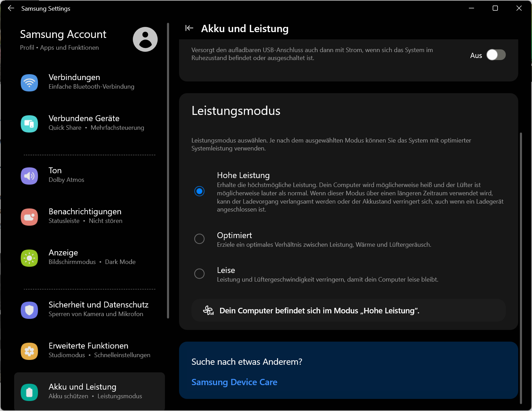
Task: Click the fan icon in the mode status banner
Action: (208, 311)
